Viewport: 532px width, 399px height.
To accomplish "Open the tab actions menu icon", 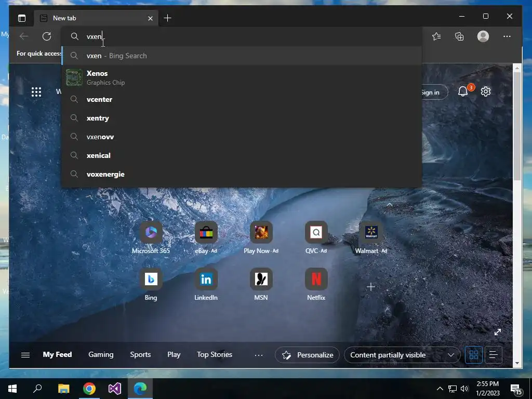I will (x=22, y=18).
